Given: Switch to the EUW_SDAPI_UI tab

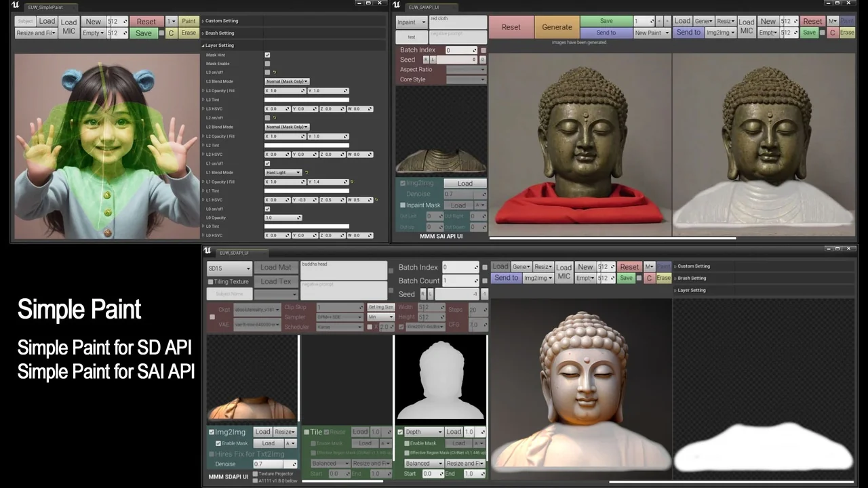Looking at the screenshot, I should click(x=235, y=252).
